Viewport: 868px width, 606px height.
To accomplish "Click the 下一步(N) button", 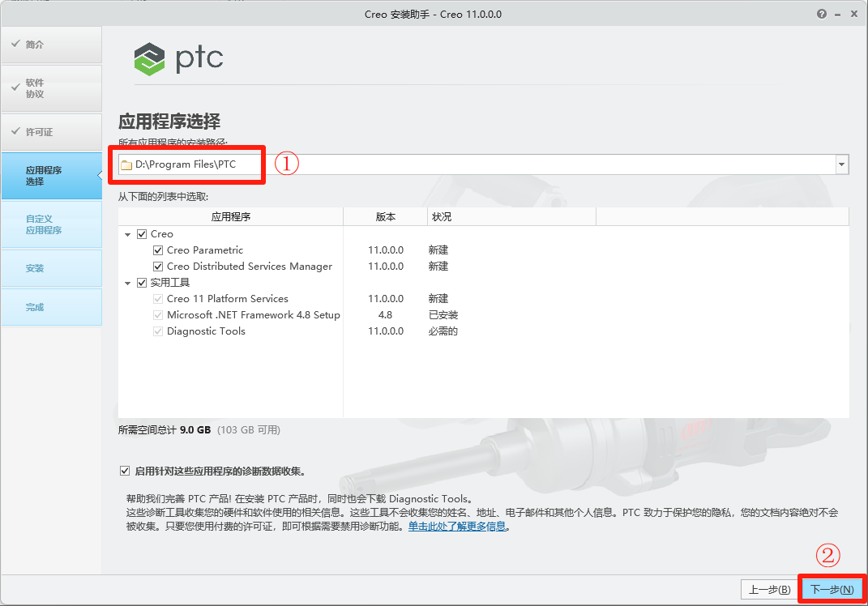I will point(831,589).
